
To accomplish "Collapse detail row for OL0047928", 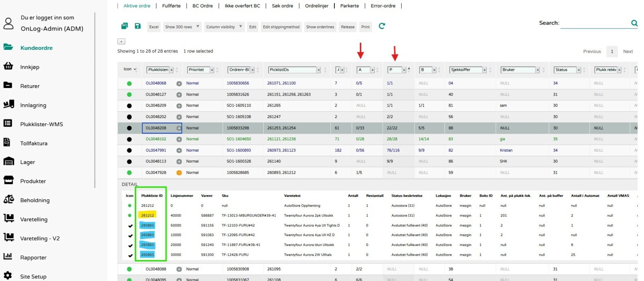I will (179, 173).
